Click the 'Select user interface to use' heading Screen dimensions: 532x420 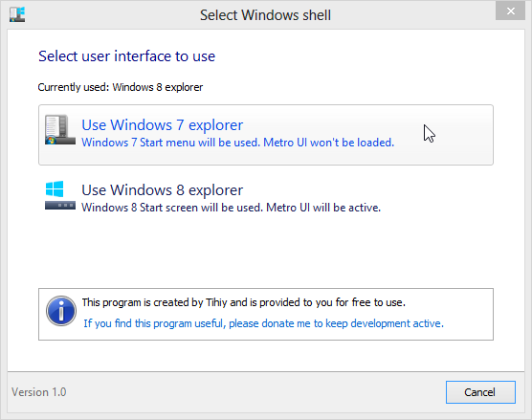[126, 56]
